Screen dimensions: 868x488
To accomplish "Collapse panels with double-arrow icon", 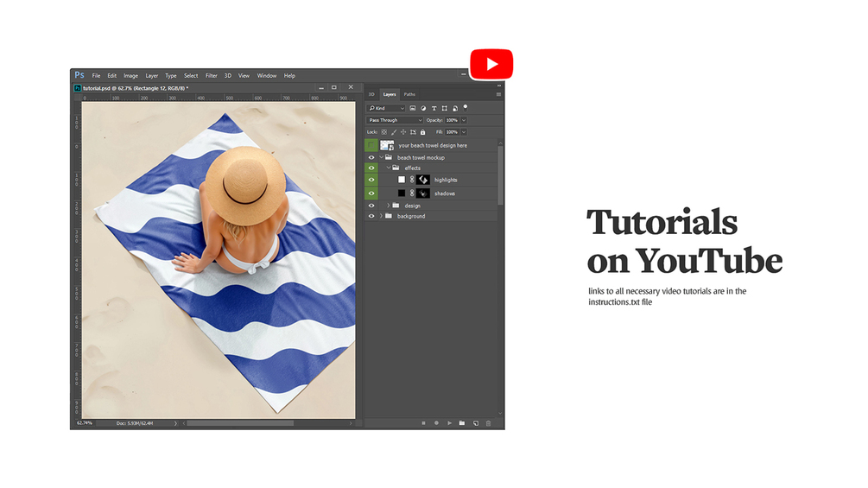I will [x=498, y=86].
